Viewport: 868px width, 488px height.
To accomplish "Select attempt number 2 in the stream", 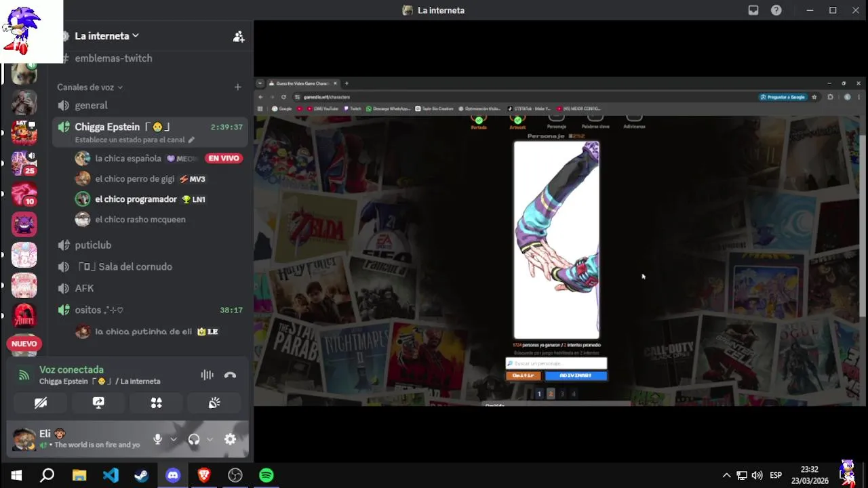I will pos(551,394).
